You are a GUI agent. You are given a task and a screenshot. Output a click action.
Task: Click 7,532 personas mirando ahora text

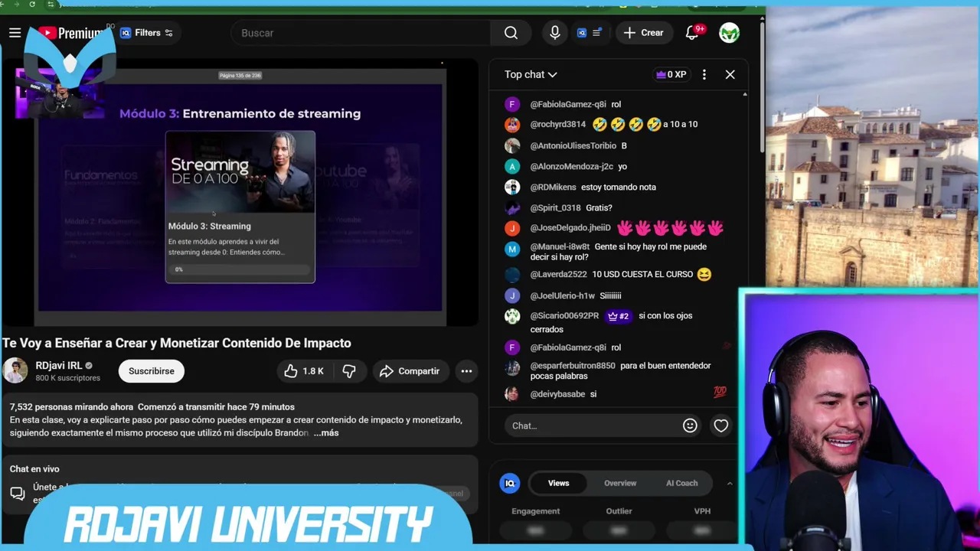[72, 406]
